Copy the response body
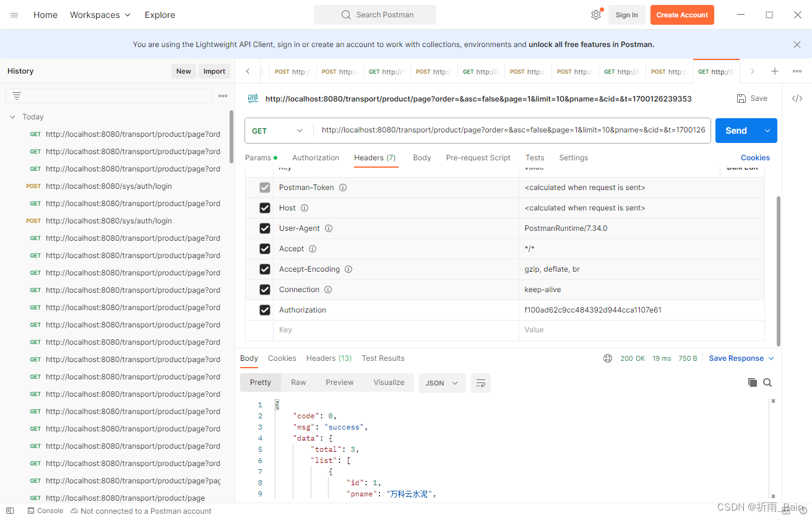The width and height of the screenshot is (812, 518). coord(753,382)
